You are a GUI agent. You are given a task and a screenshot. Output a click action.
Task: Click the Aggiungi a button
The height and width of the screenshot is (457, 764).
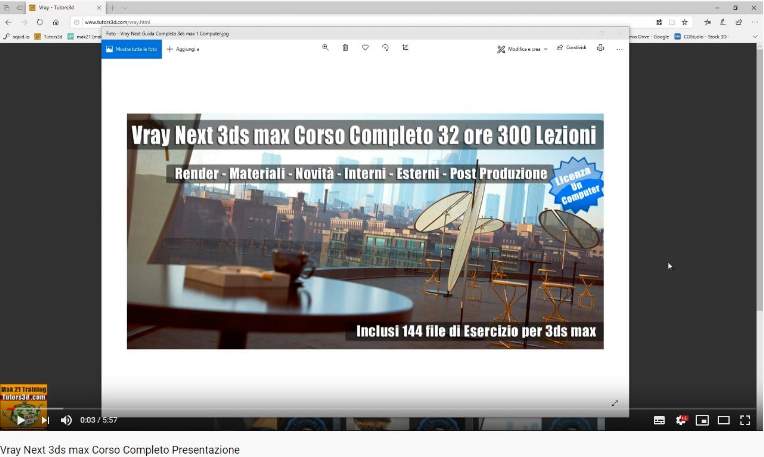coord(183,49)
